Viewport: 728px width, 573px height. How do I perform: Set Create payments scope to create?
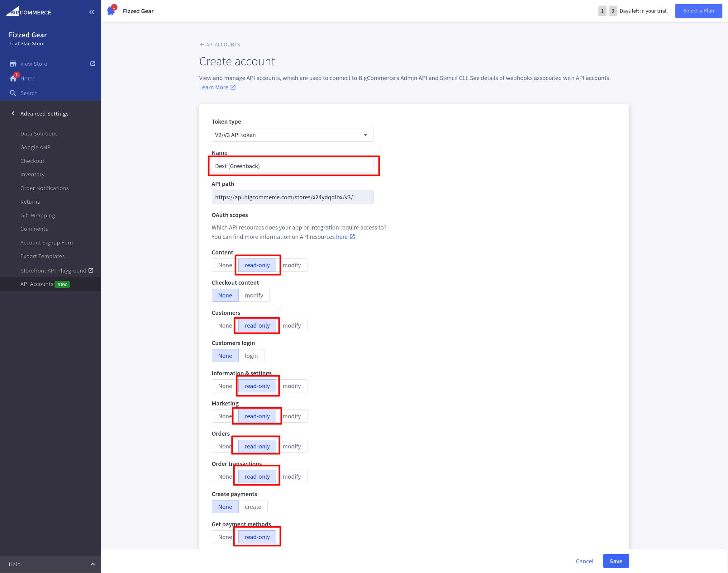[253, 507]
